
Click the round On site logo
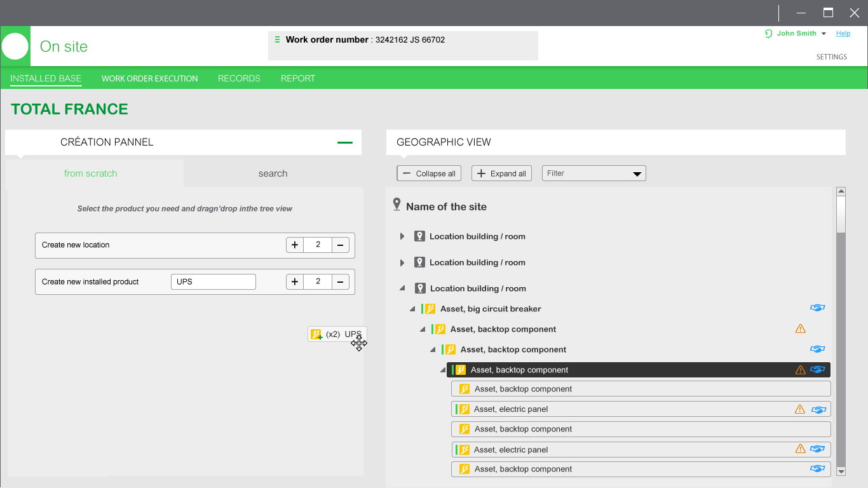coord(15,46)
